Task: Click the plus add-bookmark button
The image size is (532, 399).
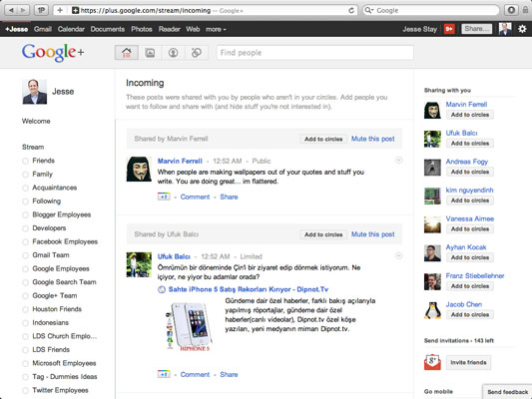Action: [x=60, y=10]
